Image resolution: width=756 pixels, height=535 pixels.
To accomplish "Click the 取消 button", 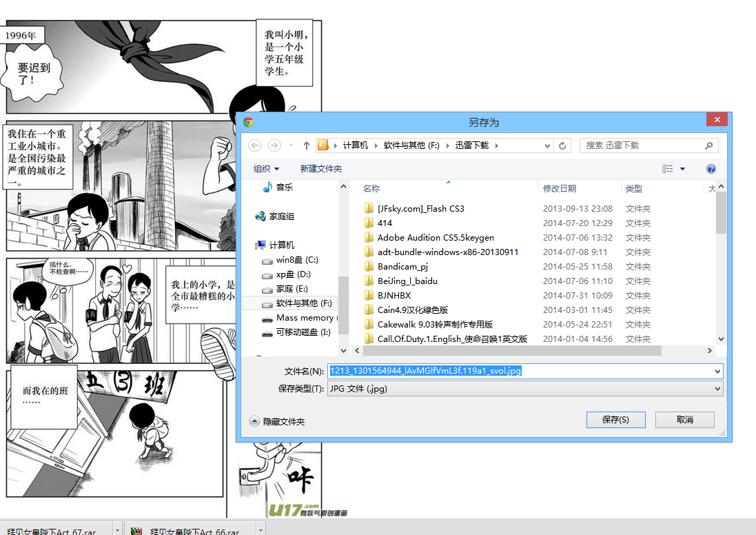I will 684,420.
